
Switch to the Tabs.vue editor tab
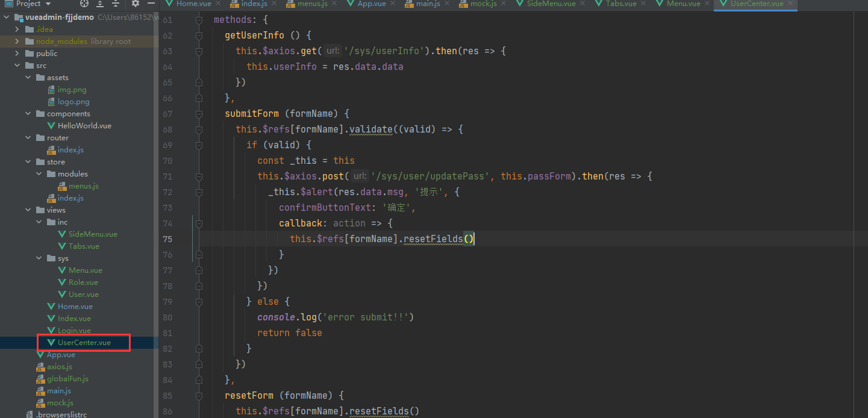click(x=621, y=4)
